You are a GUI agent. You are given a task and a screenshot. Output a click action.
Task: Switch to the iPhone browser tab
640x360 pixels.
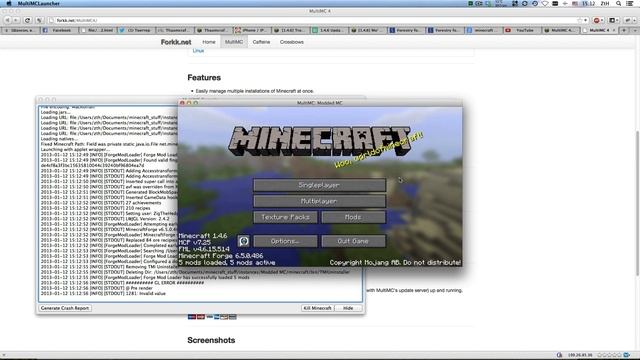(x=251, y=30)
